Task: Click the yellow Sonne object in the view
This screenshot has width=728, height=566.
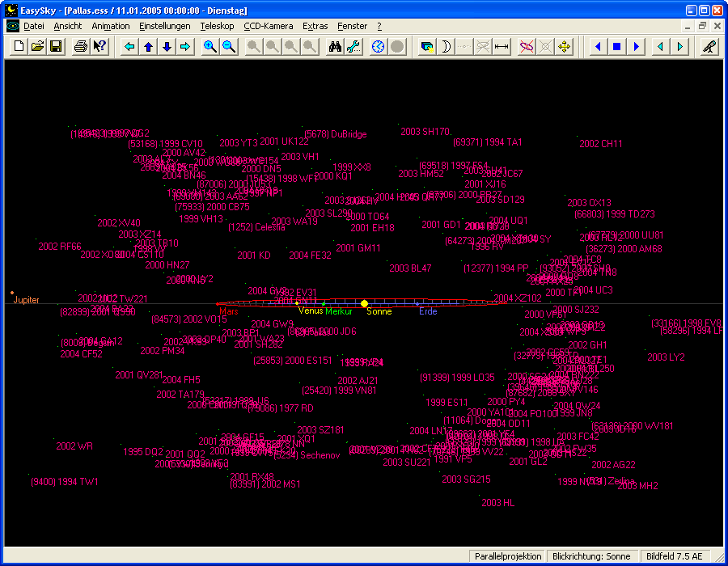Action: click(x=364, y=303)
